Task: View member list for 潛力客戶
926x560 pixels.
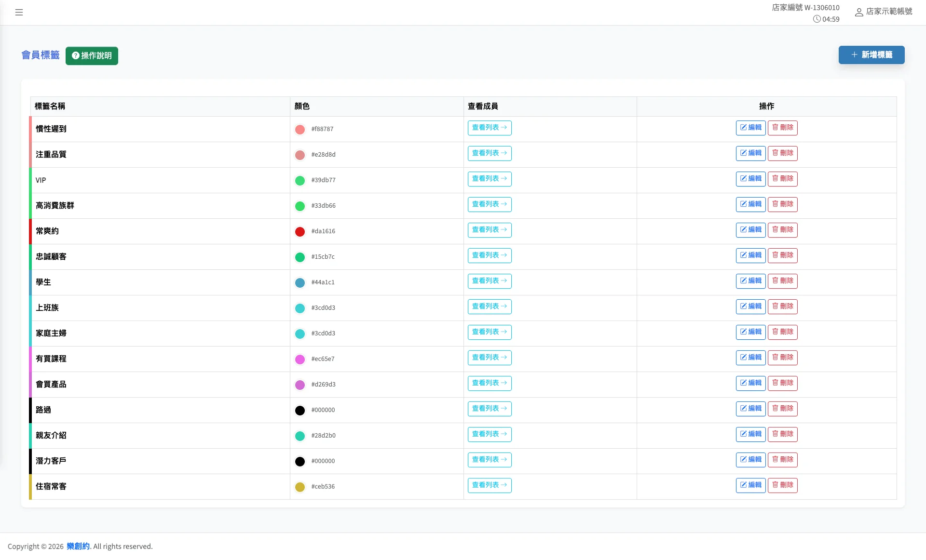Action: (x=490, y=460)
